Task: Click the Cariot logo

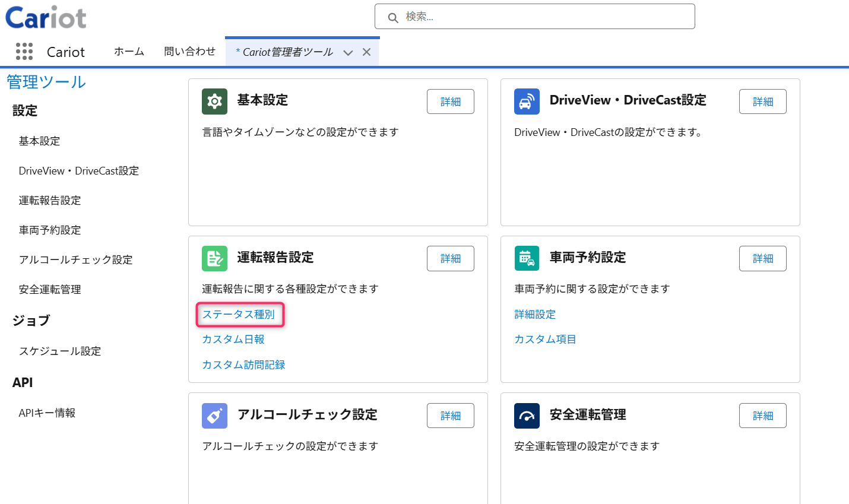Action: click(x=46, y=17)
